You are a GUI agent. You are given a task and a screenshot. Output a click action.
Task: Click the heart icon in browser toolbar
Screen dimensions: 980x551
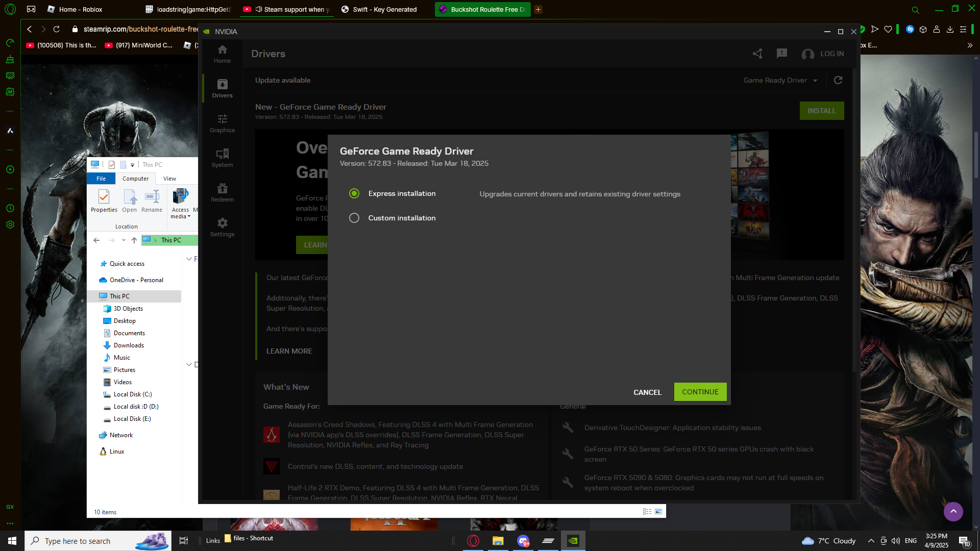[x=888, y=29]
